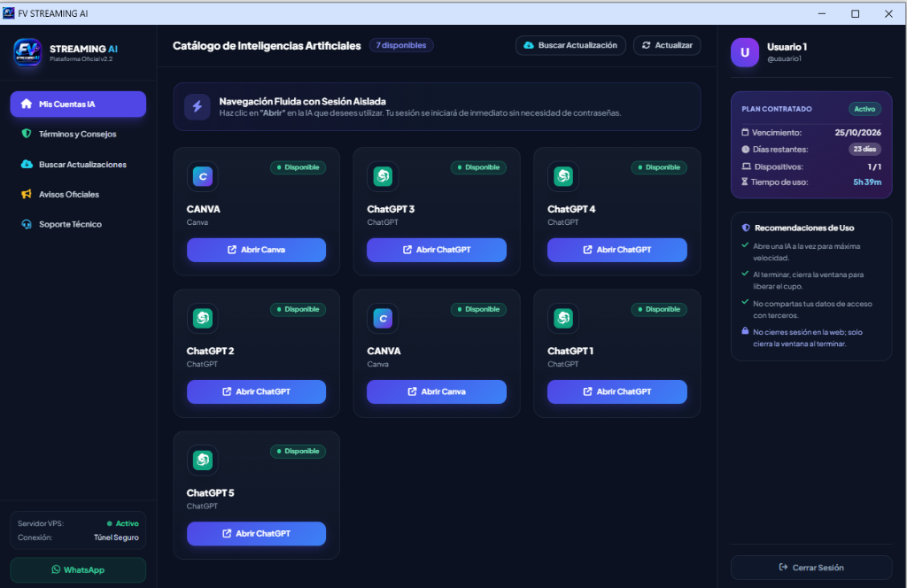Click the Activo status beside Servidor VPS
Screen dimensions: 907x588
[122, 524]
